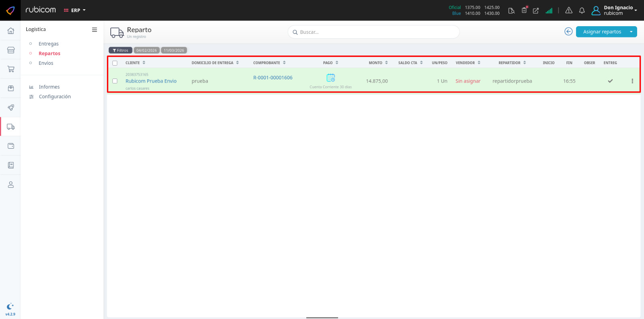Click the 14.875,00 amount cell
644x319 pixels.
point(377,81)
